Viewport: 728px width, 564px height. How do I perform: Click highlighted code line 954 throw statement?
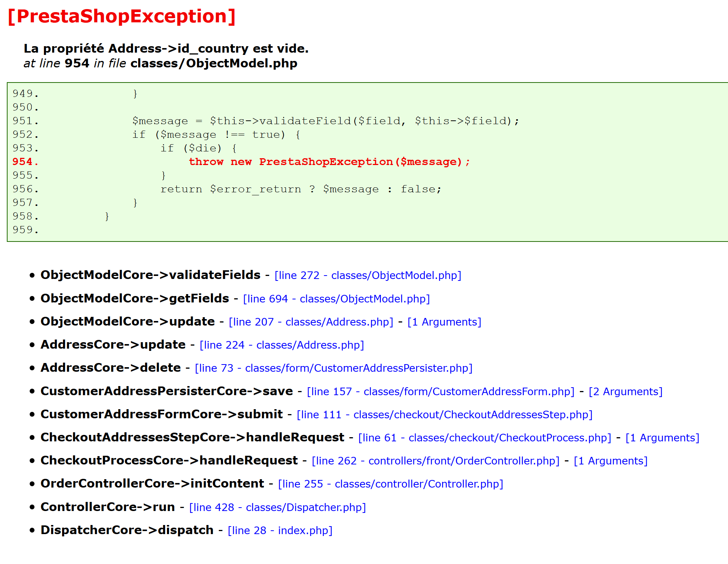coord(329,162)
